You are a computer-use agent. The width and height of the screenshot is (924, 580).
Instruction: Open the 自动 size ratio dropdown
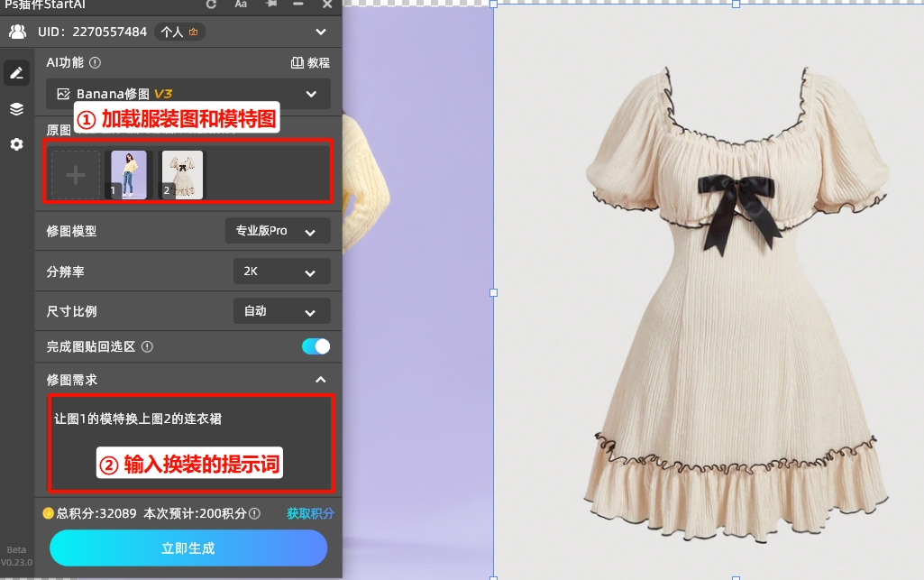pos(280,310)
